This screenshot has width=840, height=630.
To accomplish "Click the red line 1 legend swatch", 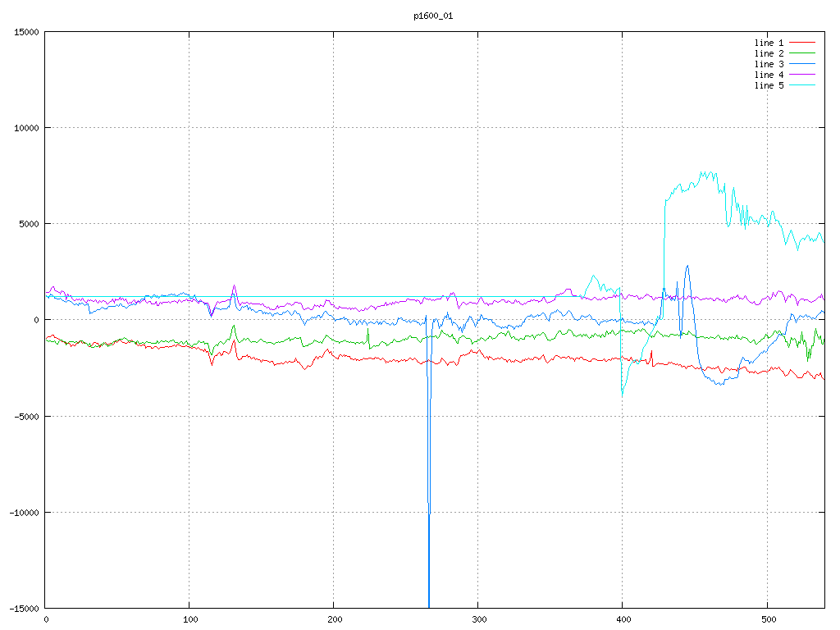I will [x=803, y=43].
